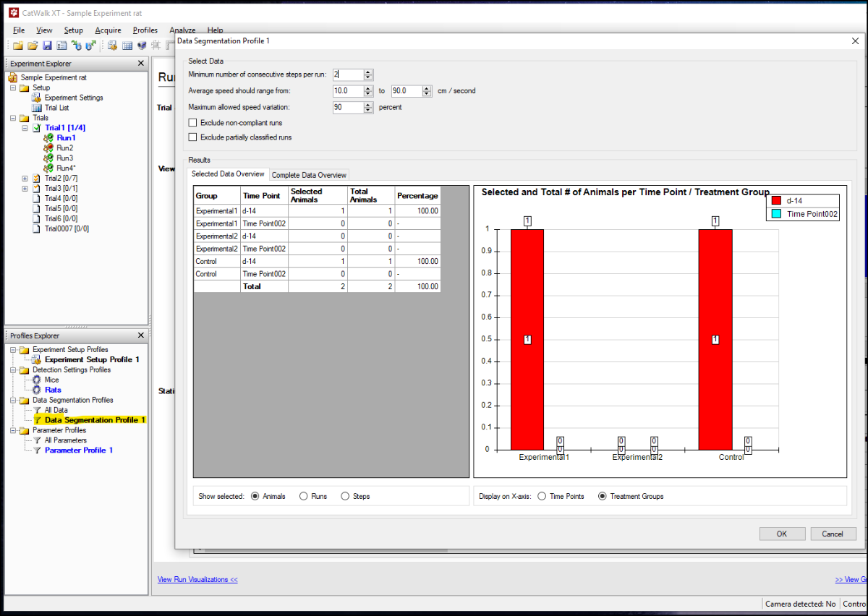Open the Profiles menu
This screenshot has width=868, height=616.
[x=145, y=30]
